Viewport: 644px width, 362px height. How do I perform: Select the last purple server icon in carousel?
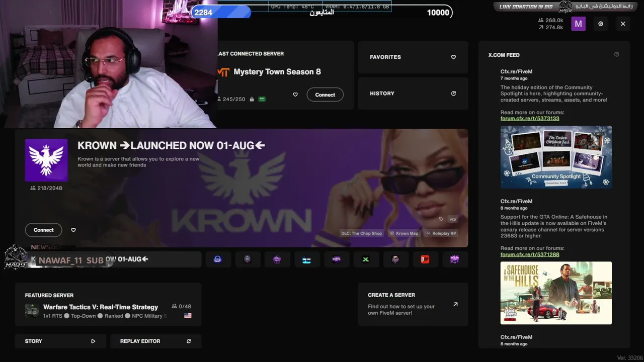point(455,259)
